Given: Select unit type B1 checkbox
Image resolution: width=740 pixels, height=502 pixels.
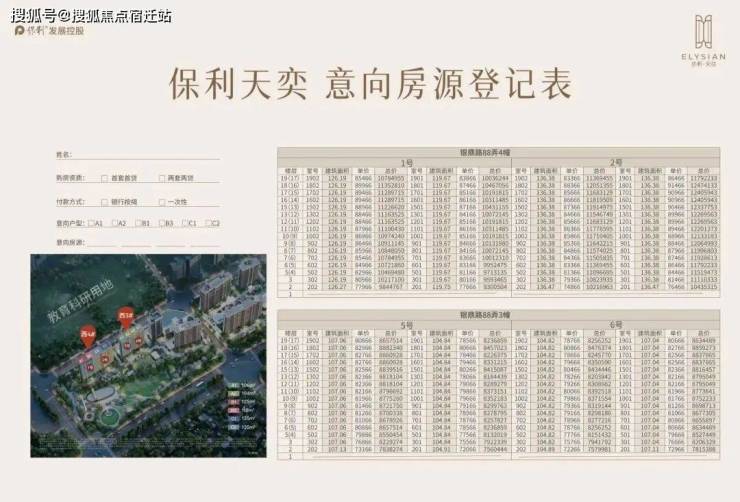Looking at the screenshot, I should pyautogui.click(x=138, y=223).
